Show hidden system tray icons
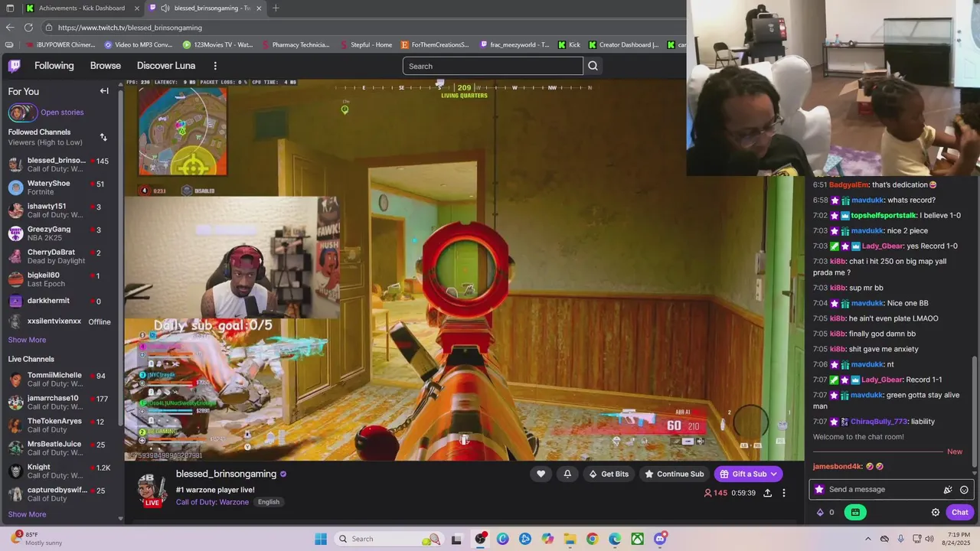Screen dimensions: 980x551 (x=867, y=539)
